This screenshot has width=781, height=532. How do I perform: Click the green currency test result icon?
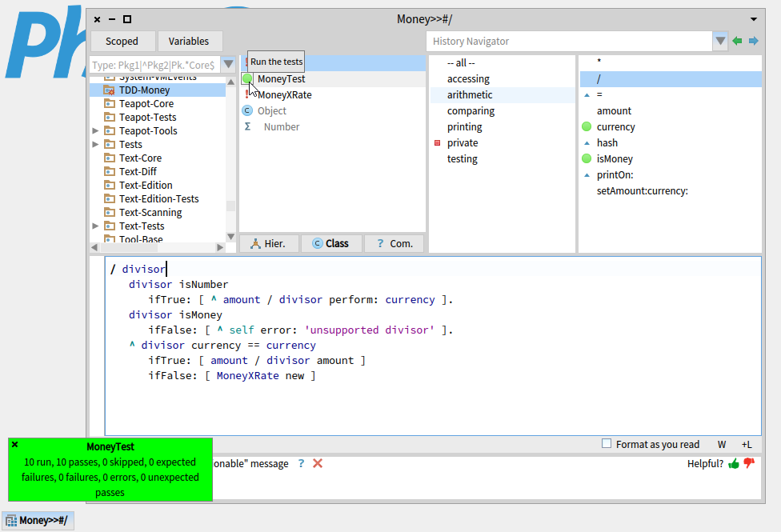pos(587,126)
